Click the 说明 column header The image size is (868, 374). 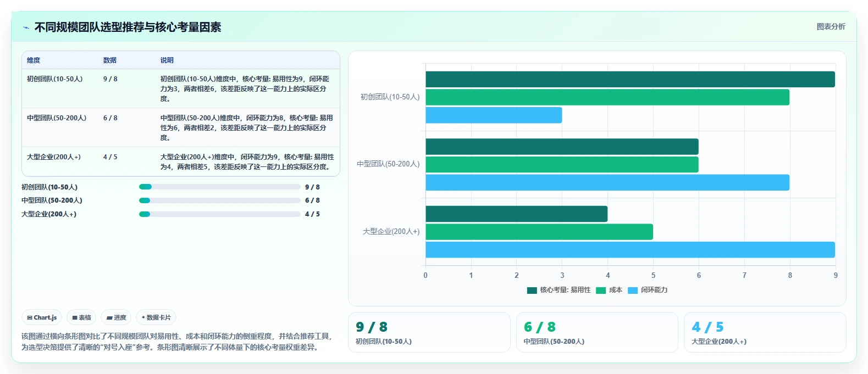click(x=167, y=60)
